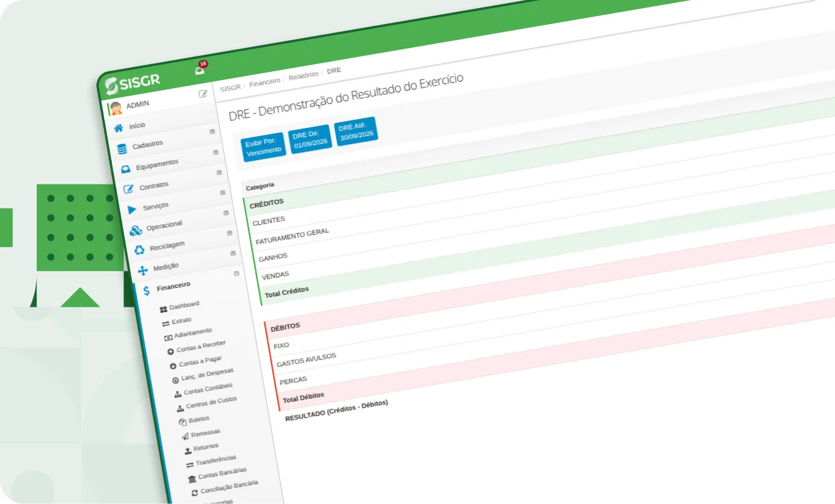Expand the Medição menu section
Viewport: 835px width, 504px height.
pyautogui.click(x=233, y=253)
